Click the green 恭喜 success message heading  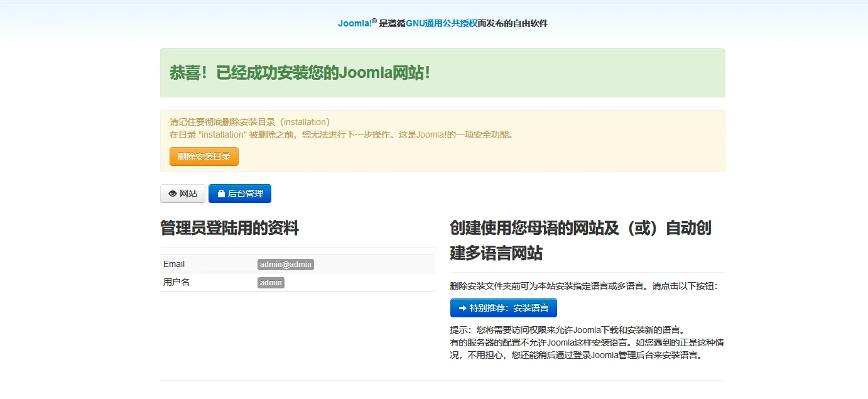pos(300,73)
